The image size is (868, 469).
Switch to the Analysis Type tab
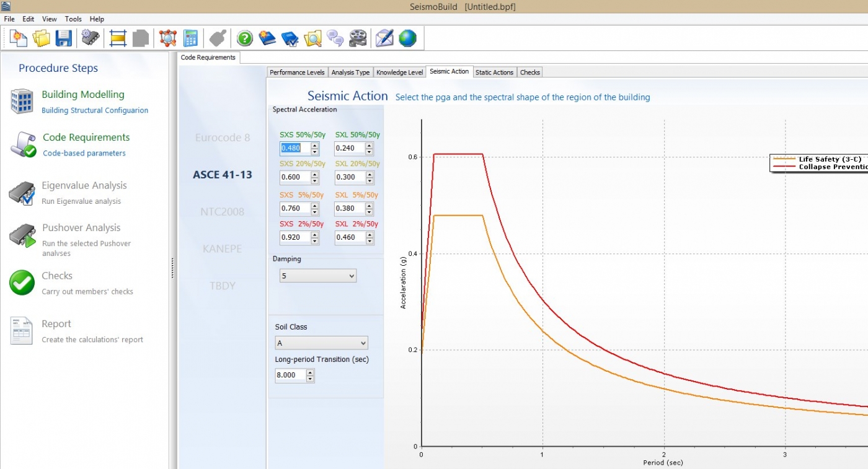tap(350, 72)
